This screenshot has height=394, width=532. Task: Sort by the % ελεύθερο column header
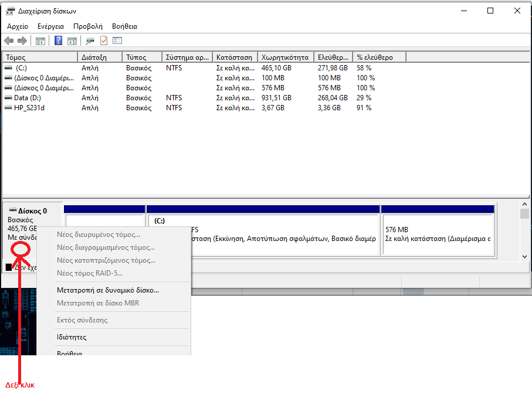point(379,57)
